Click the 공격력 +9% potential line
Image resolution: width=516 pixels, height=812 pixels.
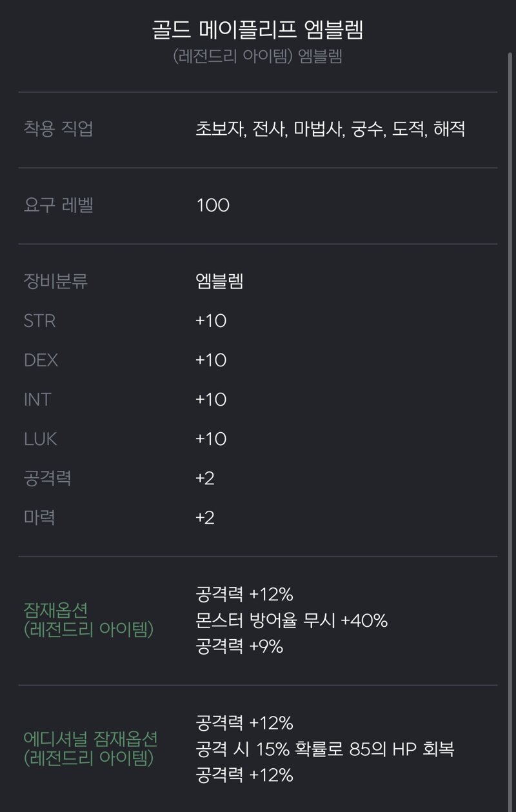coord(239,646)
